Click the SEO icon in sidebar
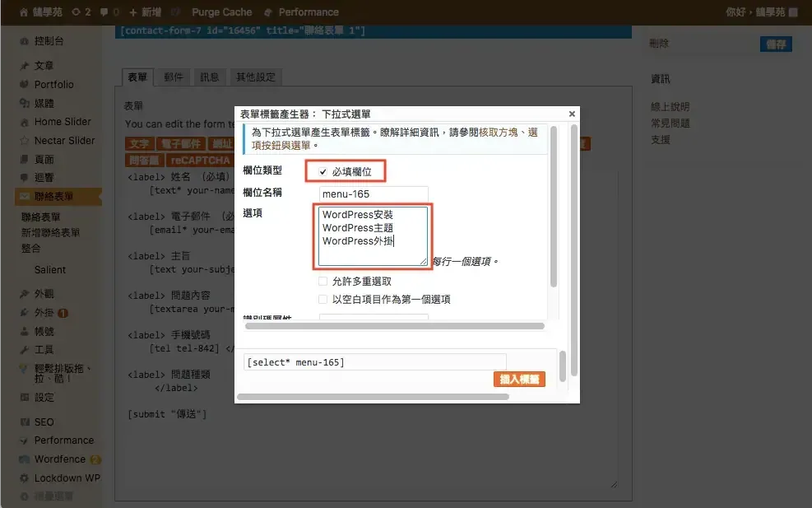Viewport: 812px width, 508px height. tap(24, 422)
